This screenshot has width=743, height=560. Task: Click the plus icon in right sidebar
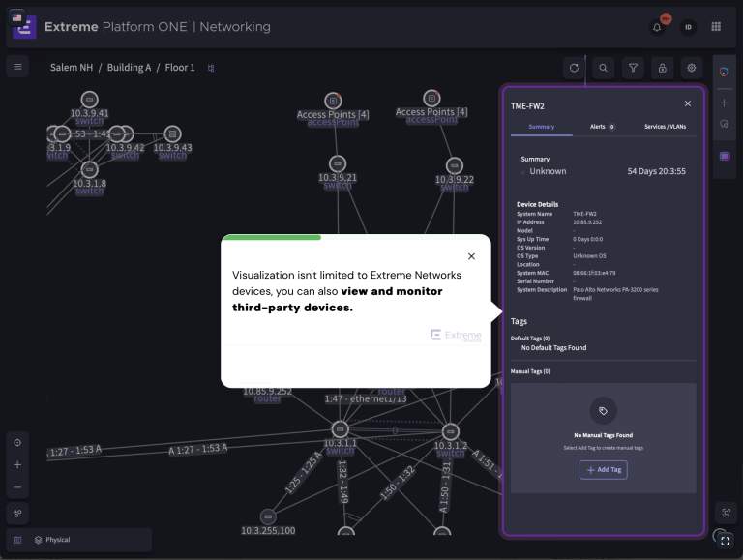point(724,103)
